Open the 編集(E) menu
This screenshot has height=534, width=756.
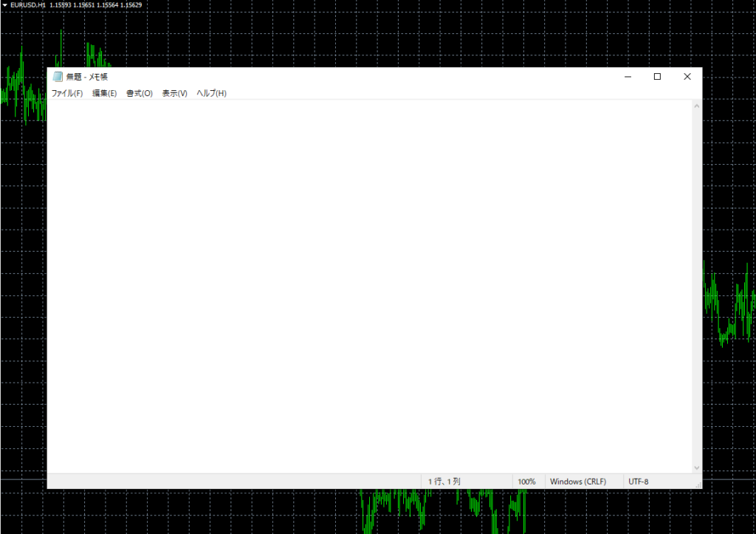[104, 94]
